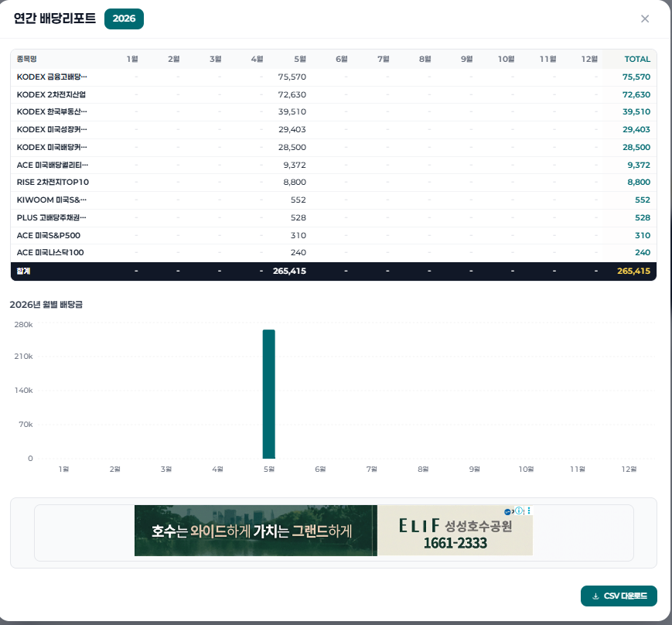Click the May dividend bar in the chart
The width and height of the screenshot is (672, 625).
tap(268, 394)
